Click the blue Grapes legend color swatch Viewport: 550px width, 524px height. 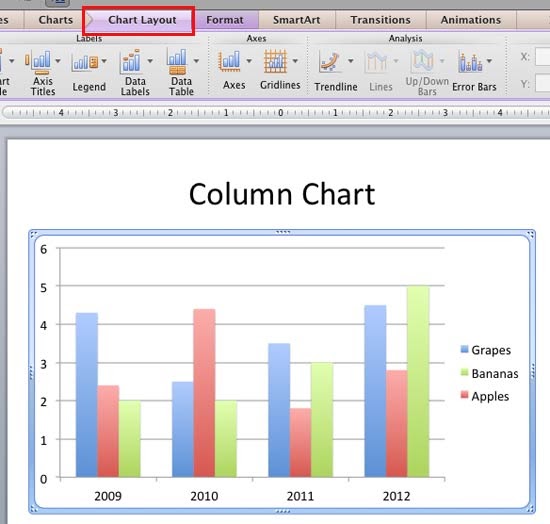pyautogui.click(x=464, y=349)
